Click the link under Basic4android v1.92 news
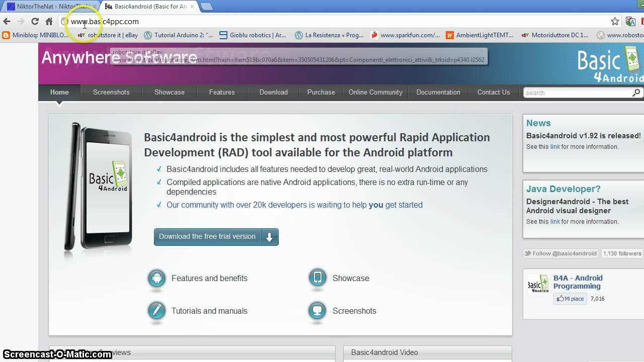The width and height of the screenshot is (644, 362). pos(555,147)
